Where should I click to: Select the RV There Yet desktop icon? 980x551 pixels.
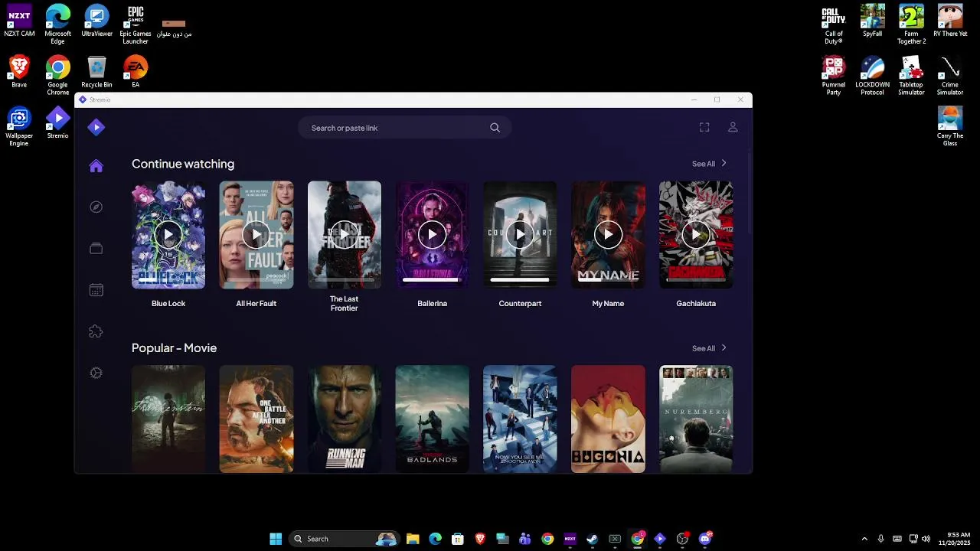[x=950, y=21]
